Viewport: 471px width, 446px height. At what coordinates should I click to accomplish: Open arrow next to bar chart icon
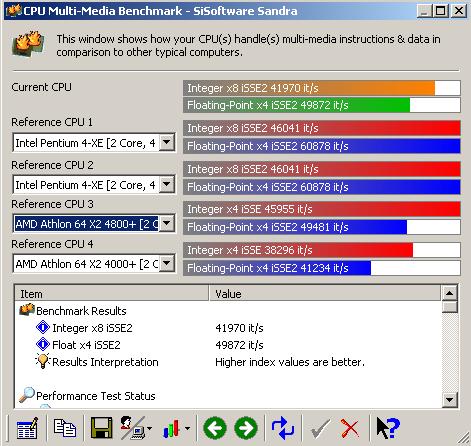(188, 428)
